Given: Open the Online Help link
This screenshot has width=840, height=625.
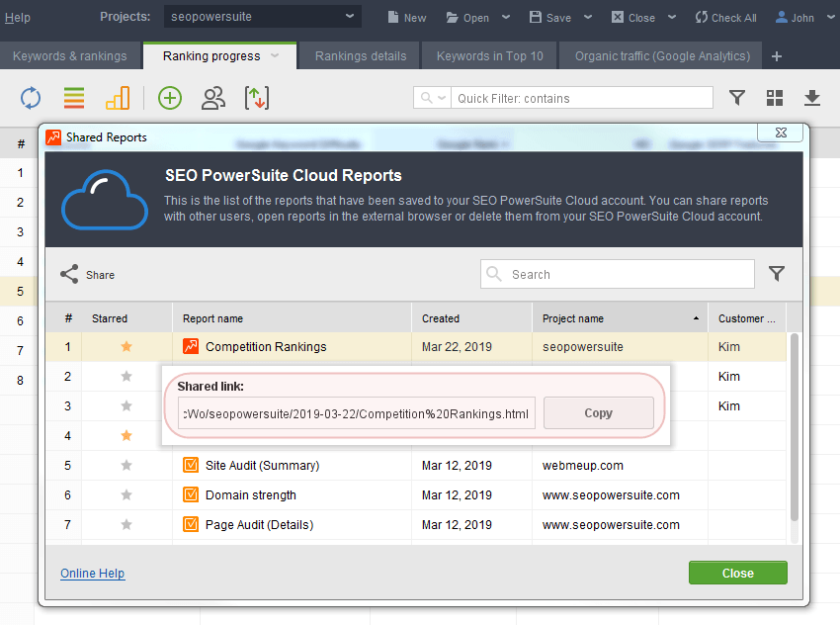Looking at the screenshot, I should point(92,574).
